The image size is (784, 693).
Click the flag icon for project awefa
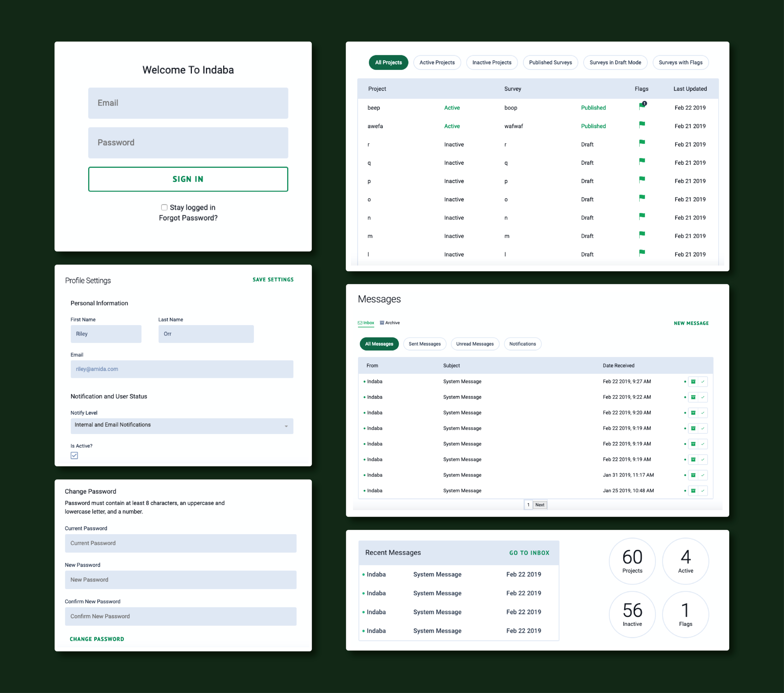(642, 124)
